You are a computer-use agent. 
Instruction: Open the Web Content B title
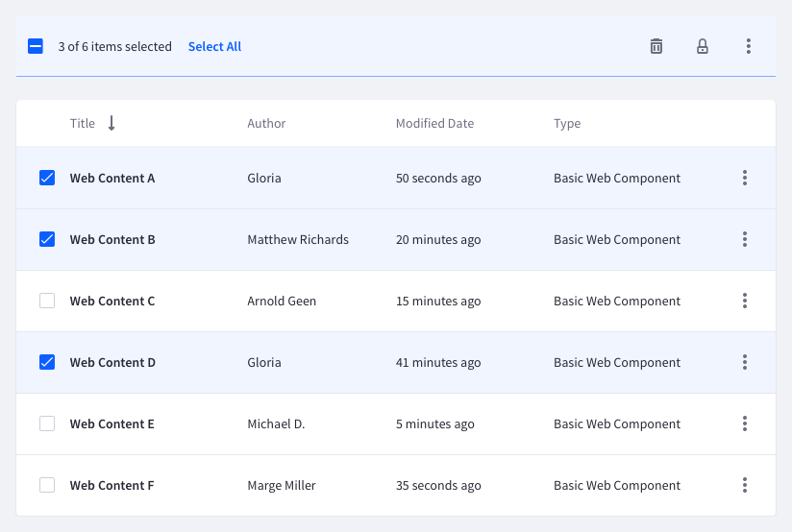click(112, 239)
